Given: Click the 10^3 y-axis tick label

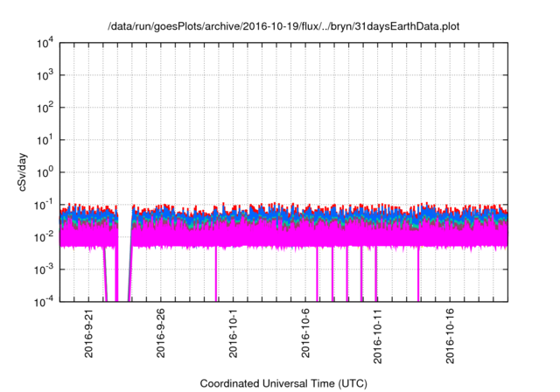Looking at the screenshot, I should [x=45, y=75].
